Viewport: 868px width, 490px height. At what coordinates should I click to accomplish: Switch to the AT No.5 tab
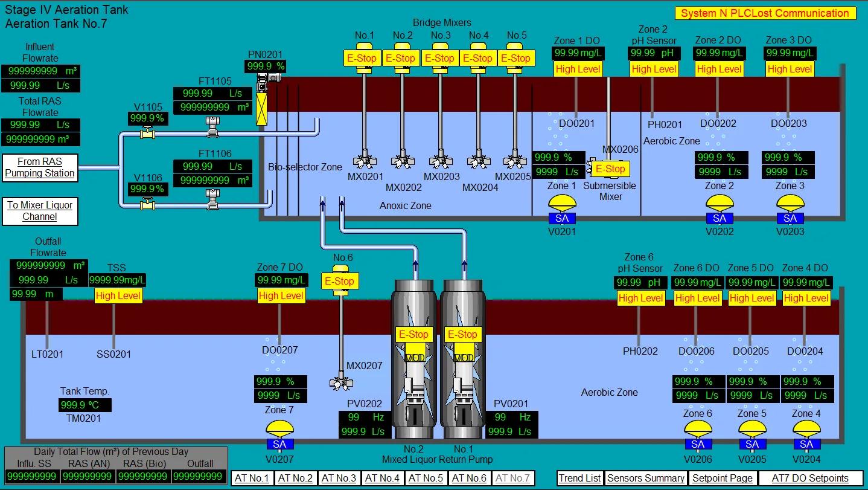pos(426,479)
